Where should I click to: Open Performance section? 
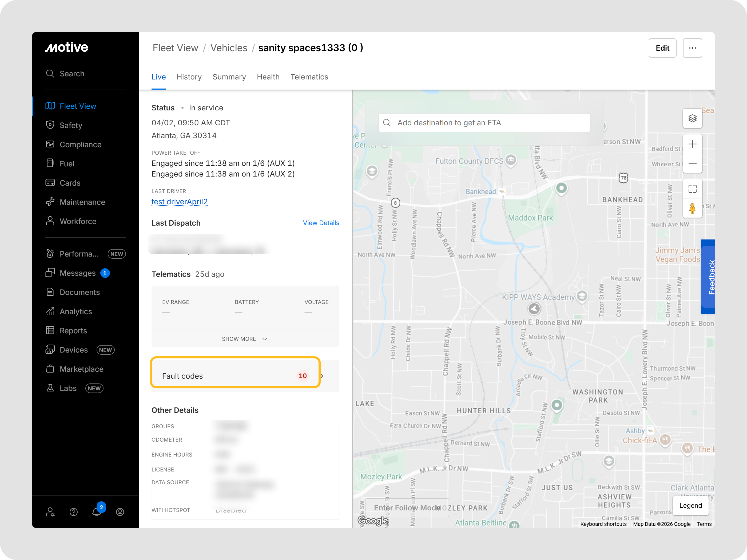(85, 254)
